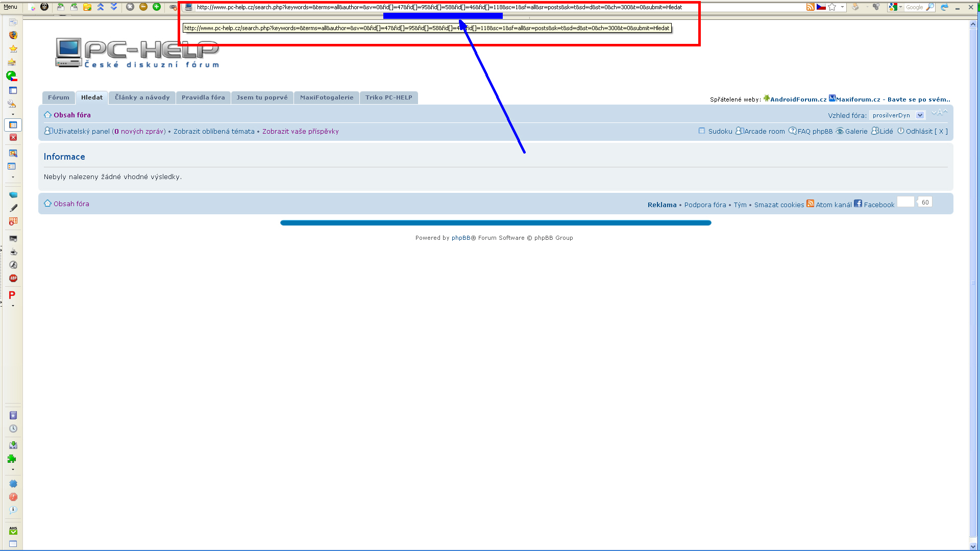Click inside the URL address field

439,7
